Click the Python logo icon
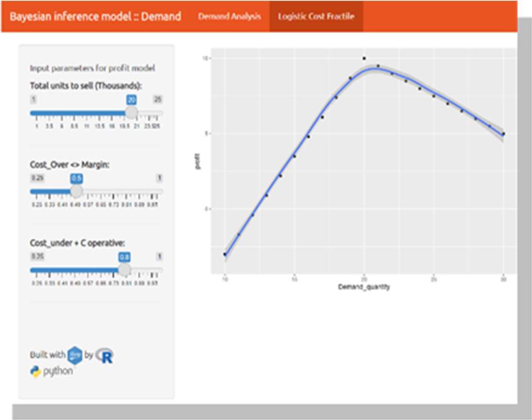This screenshot has height=420, width=532. pos(35,371)
